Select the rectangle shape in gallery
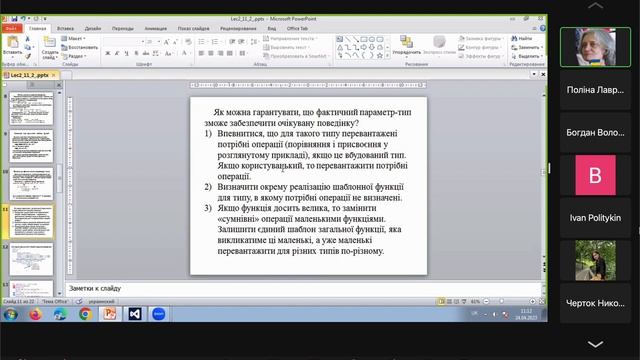This screenshot has height=360, width=640. click(x=364, y=39)
